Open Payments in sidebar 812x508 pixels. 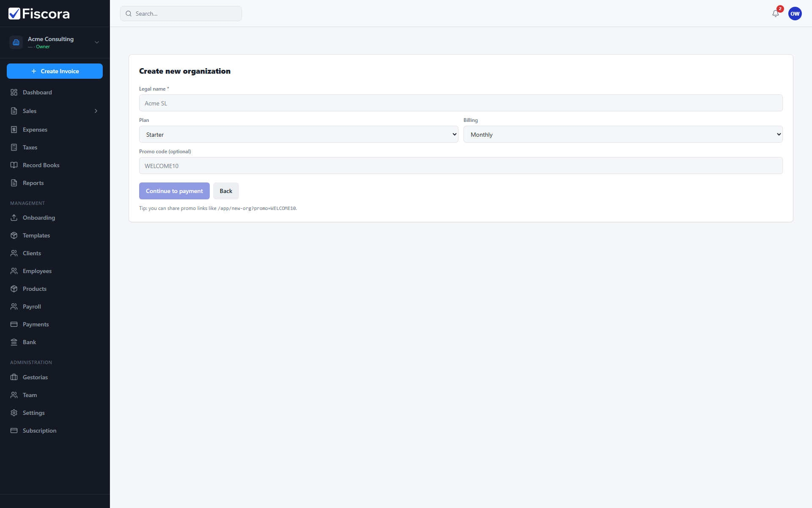pyautogui.click(x=55, y=324)
